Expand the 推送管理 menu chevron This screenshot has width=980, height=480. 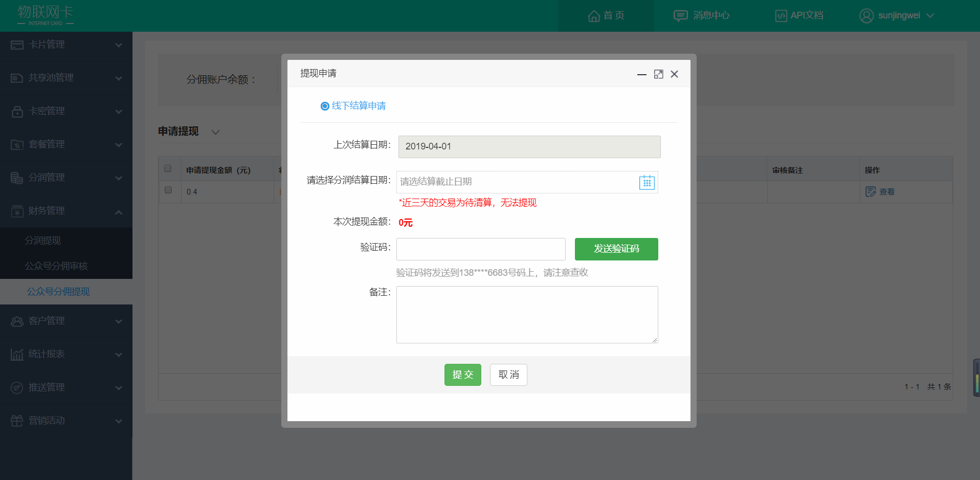tap(119, 388)
